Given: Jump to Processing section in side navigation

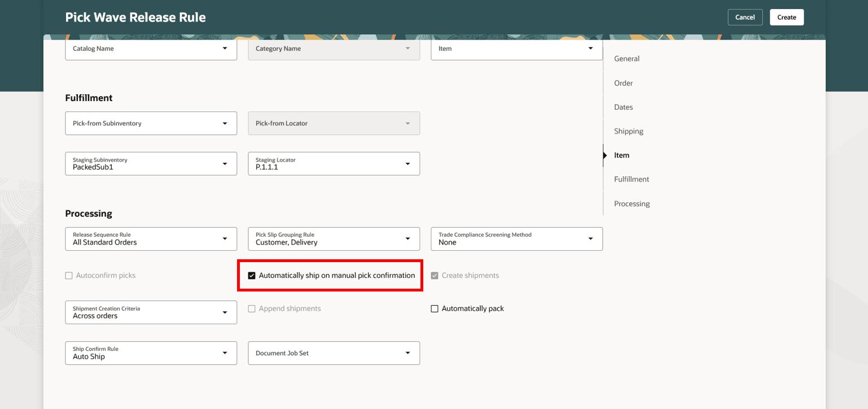Looking at the screenshot, I should click(632, 203).
